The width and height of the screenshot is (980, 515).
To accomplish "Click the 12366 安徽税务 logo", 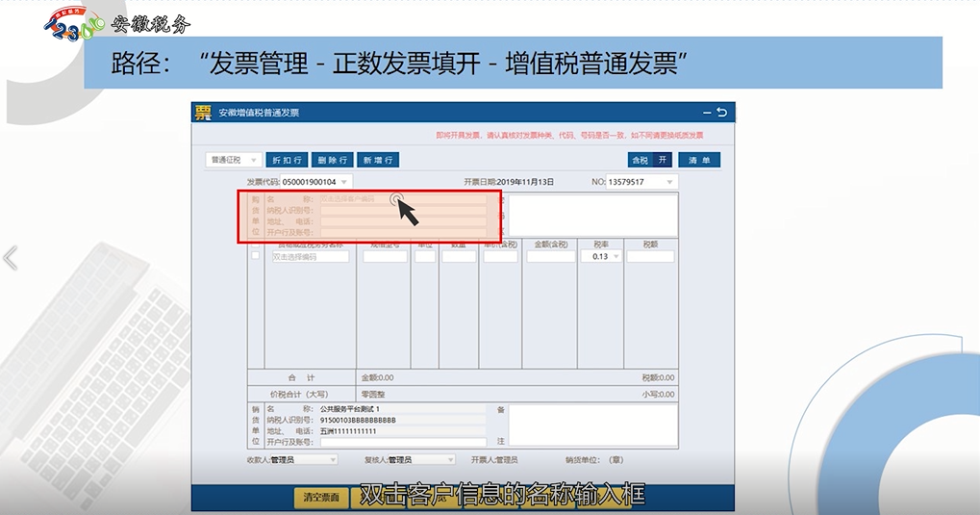I will [x=116, y=24].
